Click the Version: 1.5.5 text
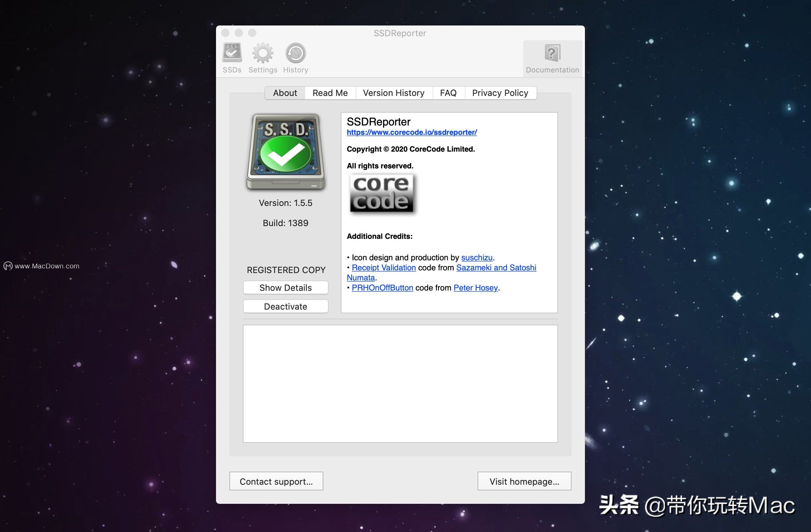The width and height of the screenshot is (811, 532). tap(285, 203)
